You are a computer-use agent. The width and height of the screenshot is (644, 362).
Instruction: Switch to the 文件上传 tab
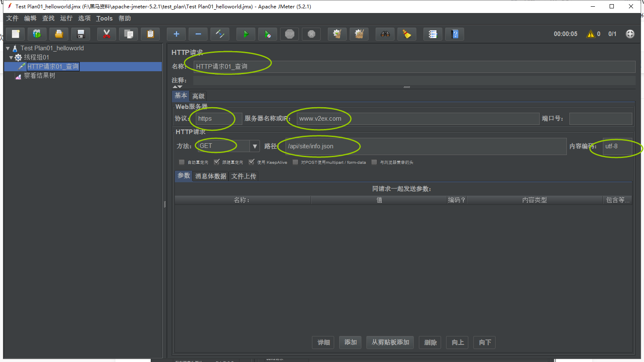[244, 176]
